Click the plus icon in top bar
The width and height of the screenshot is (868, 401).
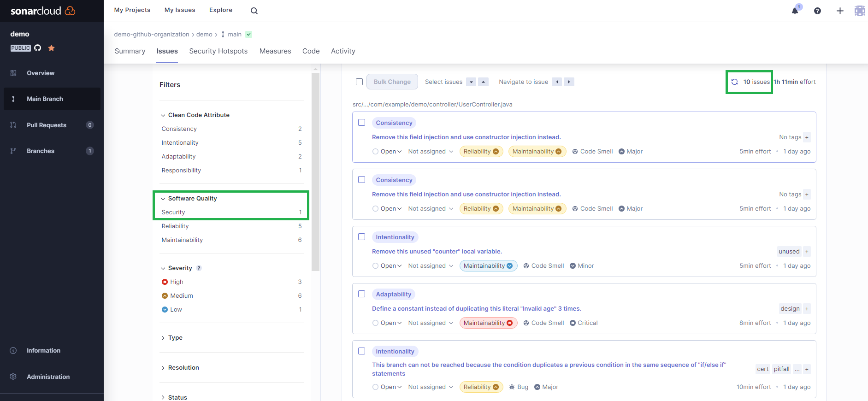[840, 11]
